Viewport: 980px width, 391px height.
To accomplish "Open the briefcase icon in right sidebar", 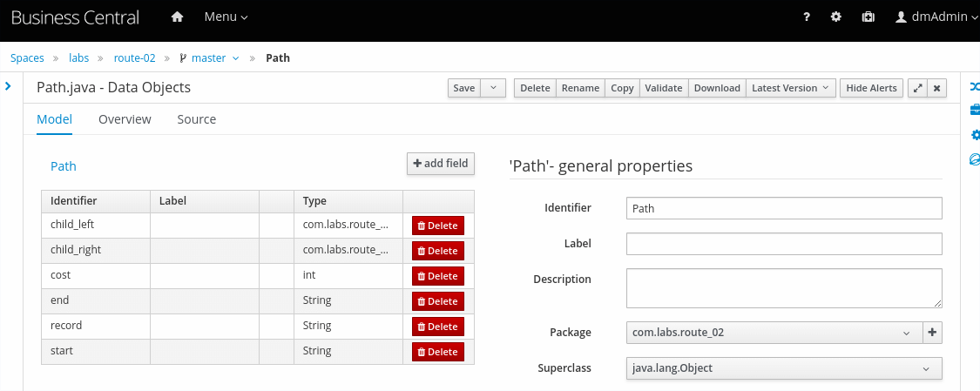I will point(975,111).
